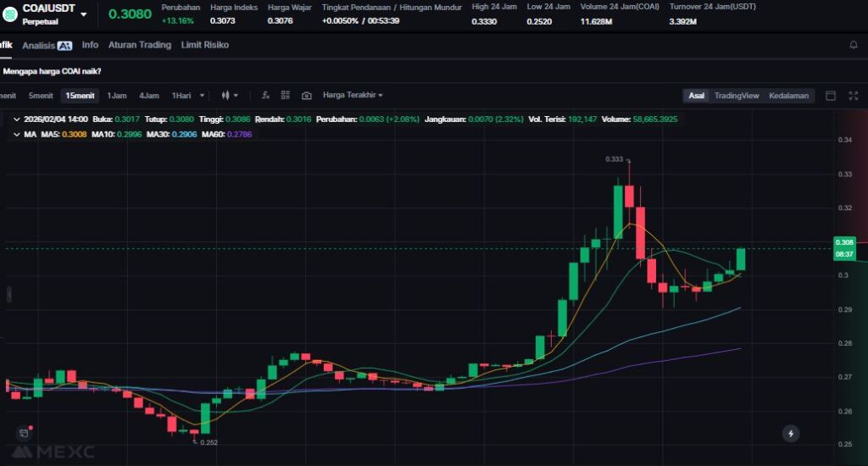Image resolution: width=868 pixels, height=466 pixels.
Task: Open the price alert bell icon
Action: tap(853, 45)
